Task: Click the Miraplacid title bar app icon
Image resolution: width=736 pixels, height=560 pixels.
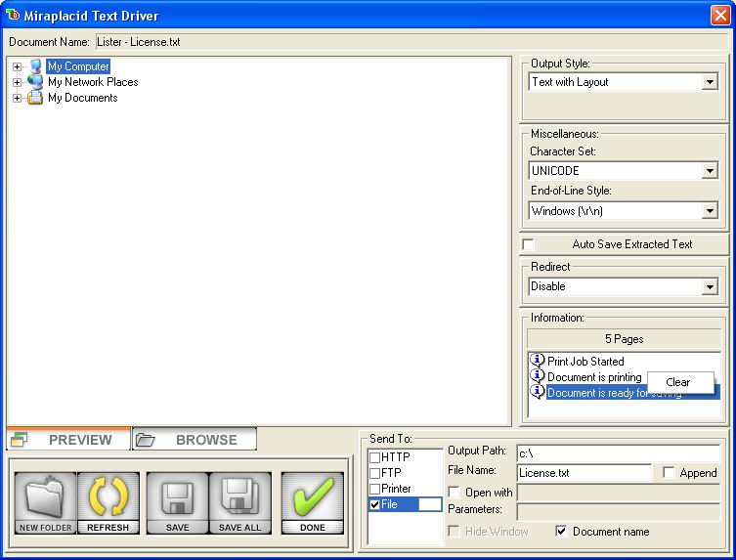Action: (x=13, y=15)
